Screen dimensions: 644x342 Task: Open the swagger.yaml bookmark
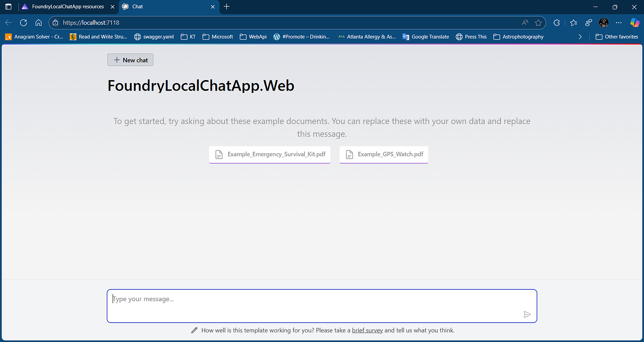pyautogui.click(x=154, y=37)
